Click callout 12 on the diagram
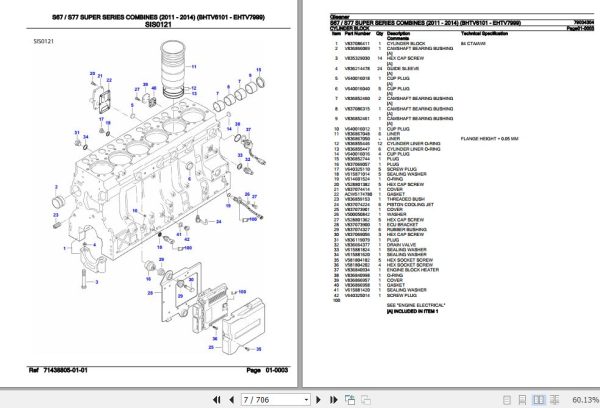600x408 pixels. pos(194,88)
